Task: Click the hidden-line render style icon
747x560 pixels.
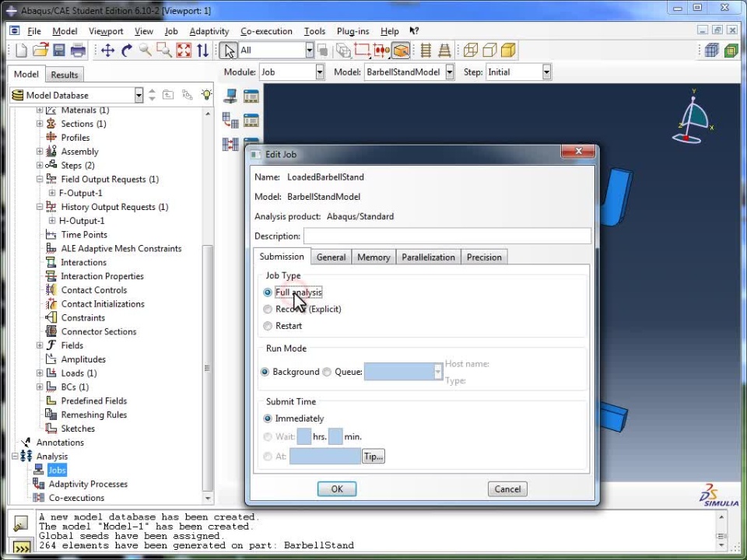Action: 489,50
